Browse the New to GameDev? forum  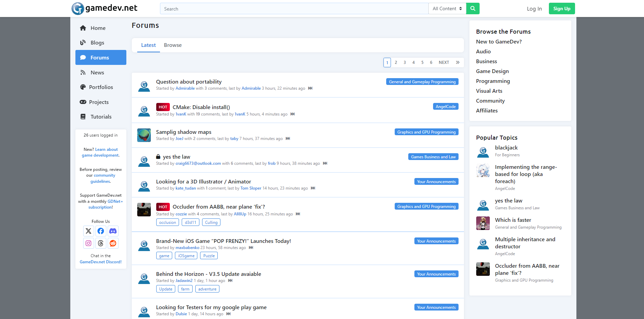point(499,42)
